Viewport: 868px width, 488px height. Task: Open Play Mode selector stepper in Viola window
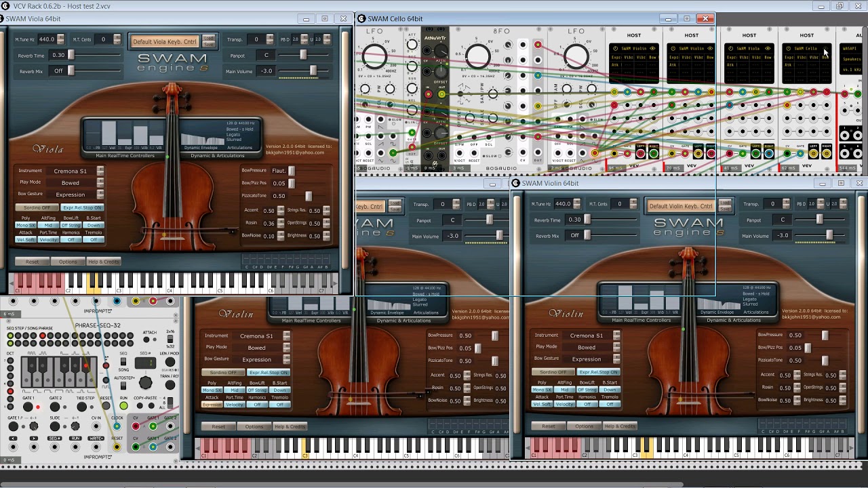coord(100,183)
